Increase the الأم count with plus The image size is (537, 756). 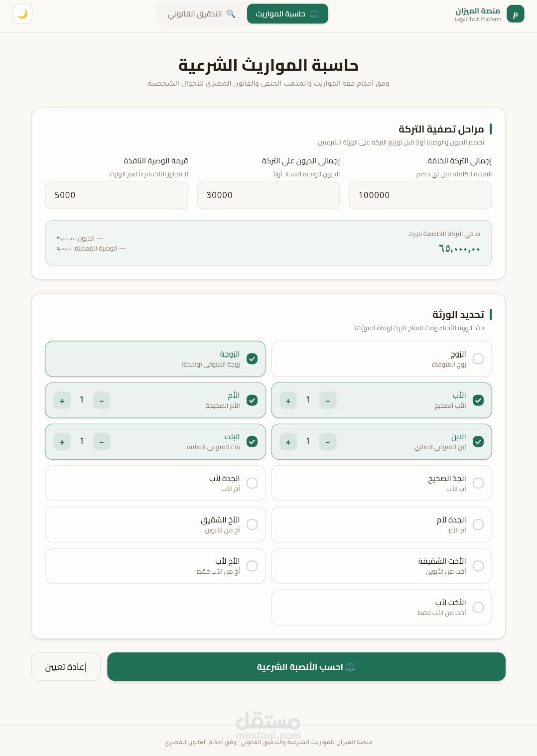point(62,400)
